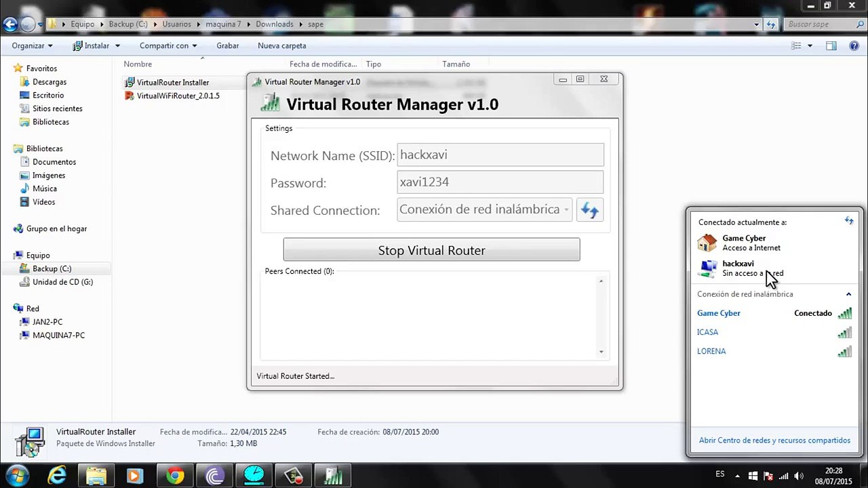The height and width of the screenshot is (488, 868).
Task: Open the view options dropdown arrow in Explorer
Action: [x=810, y=45]
